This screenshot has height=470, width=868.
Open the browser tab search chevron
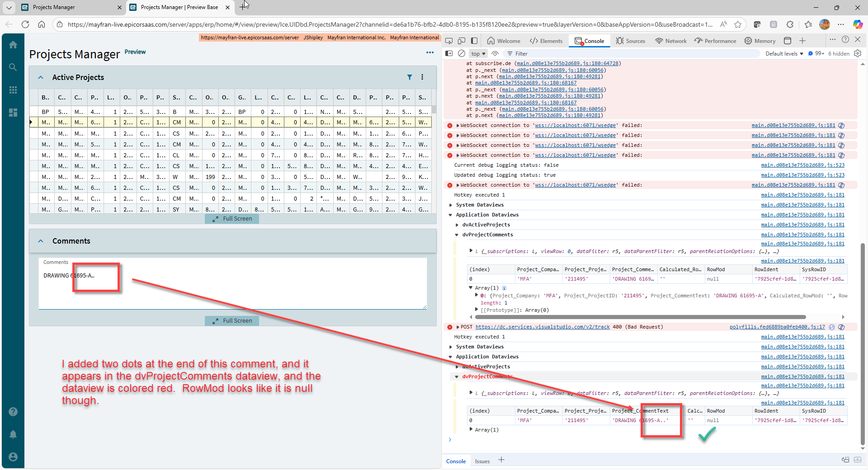click(9, 7)
